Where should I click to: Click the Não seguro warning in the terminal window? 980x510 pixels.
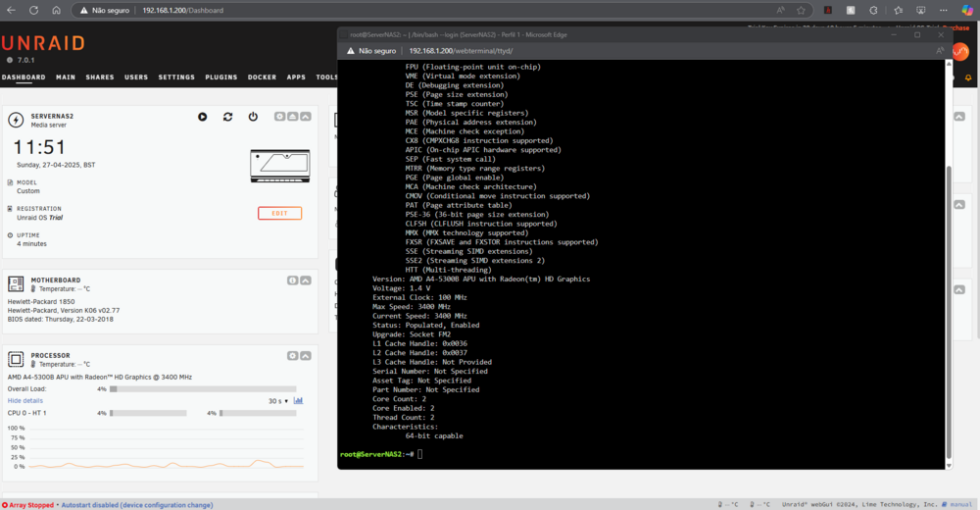(x=371, y=51)
